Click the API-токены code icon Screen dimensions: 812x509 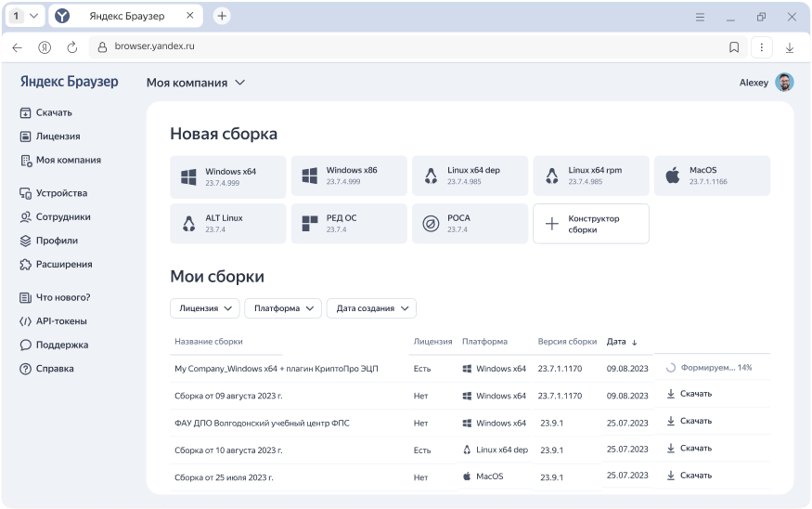click(x=25, y=321)
